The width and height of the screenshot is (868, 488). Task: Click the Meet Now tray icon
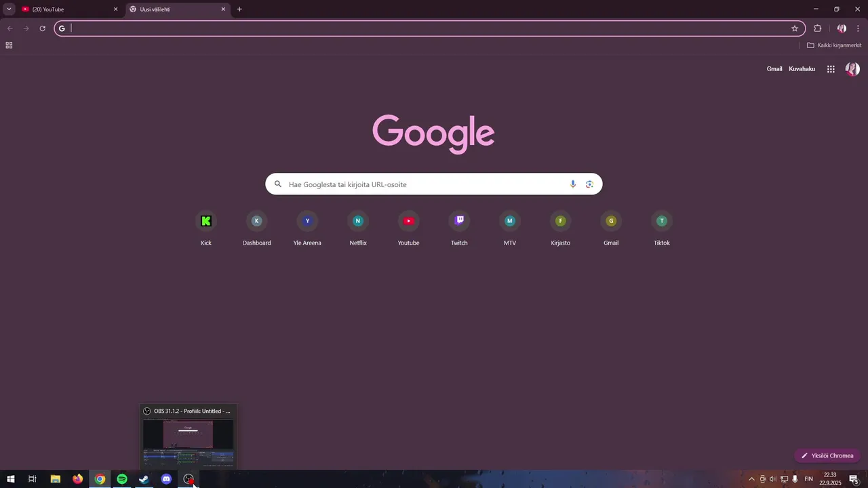click(762, 479)
